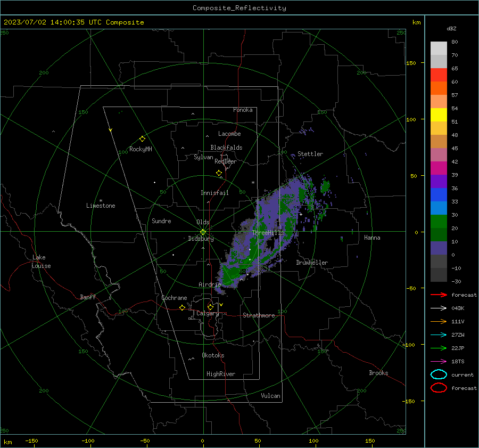The image size is (479, 448).
Task: Click the Lacombe label
Action: pyautogui.click(x=229, y=134)
